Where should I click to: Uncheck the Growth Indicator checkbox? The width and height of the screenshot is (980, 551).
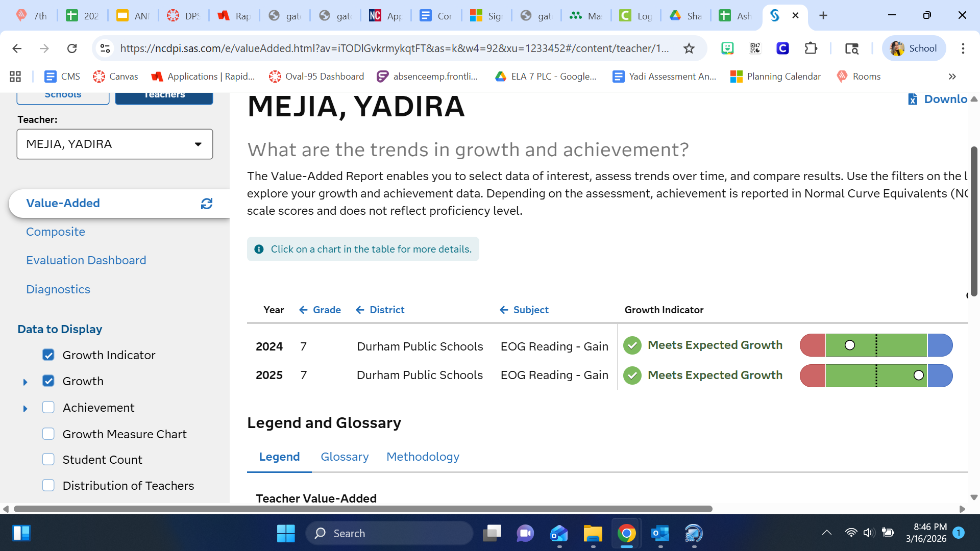point(48,355)
